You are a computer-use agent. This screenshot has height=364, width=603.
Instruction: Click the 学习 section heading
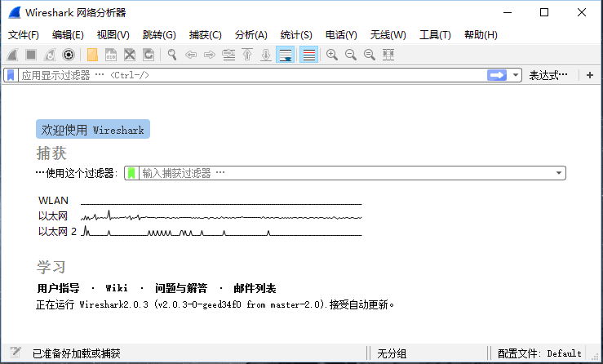pyautogui.click(x=51, y=267)
